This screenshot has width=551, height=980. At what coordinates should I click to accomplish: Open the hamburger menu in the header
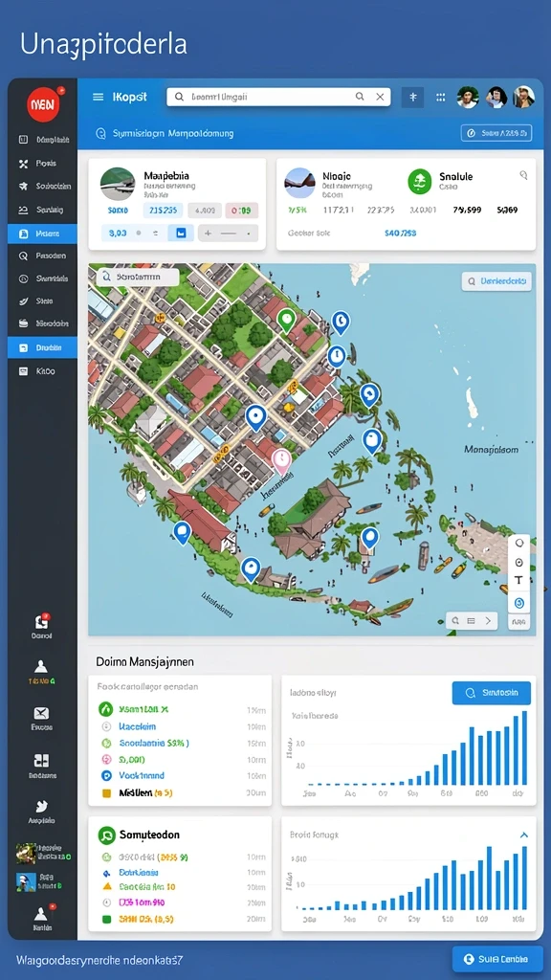pyautogui.click(x=99, y=97)
